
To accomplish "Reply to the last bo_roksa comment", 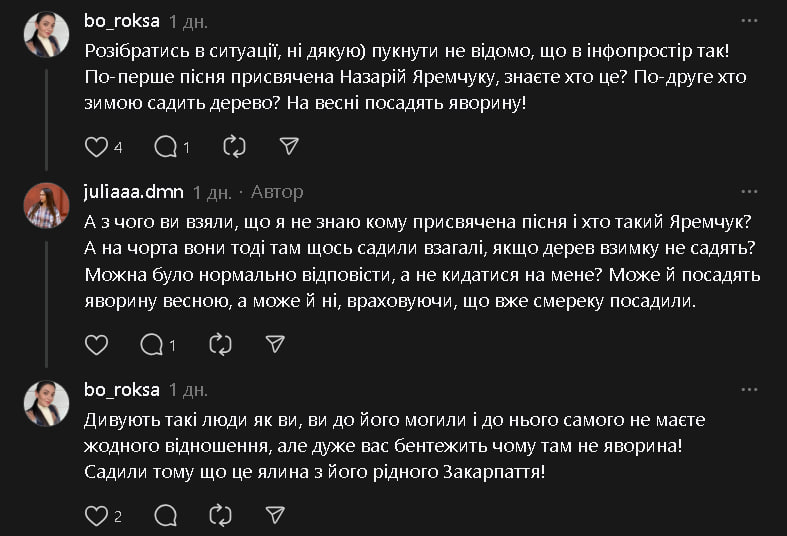I will tap(166, 516).
